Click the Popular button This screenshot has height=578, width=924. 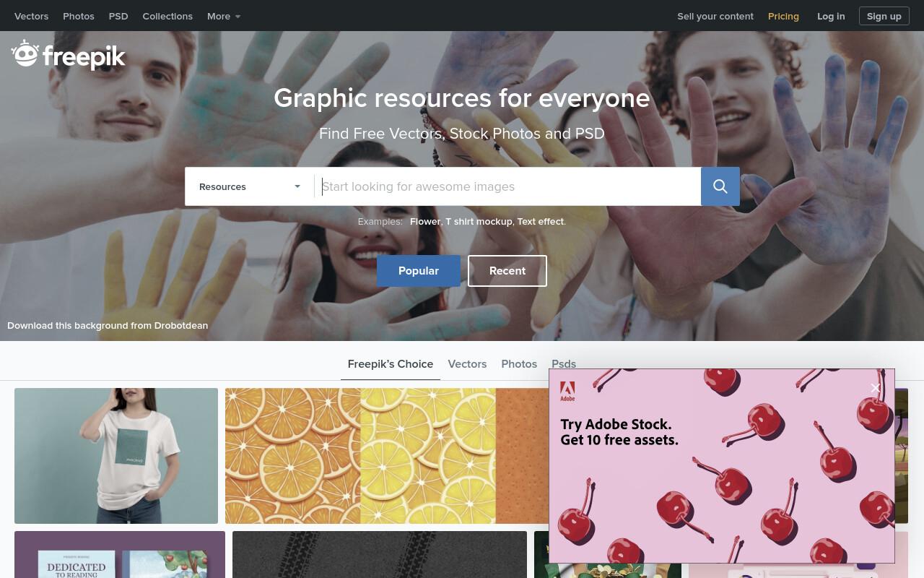point(419,271)
